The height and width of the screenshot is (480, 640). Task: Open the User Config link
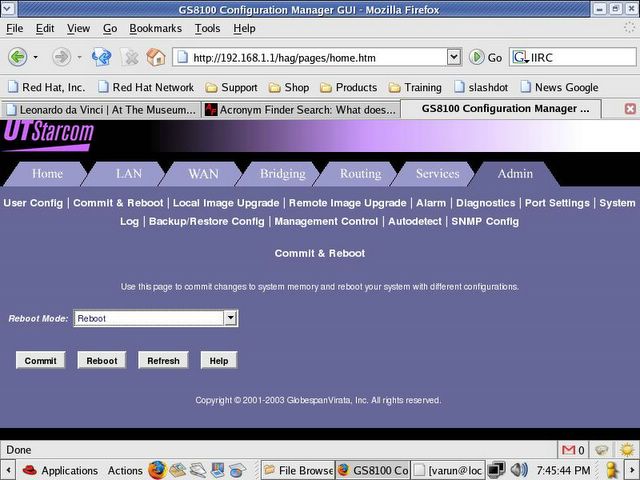click(33, 203)
